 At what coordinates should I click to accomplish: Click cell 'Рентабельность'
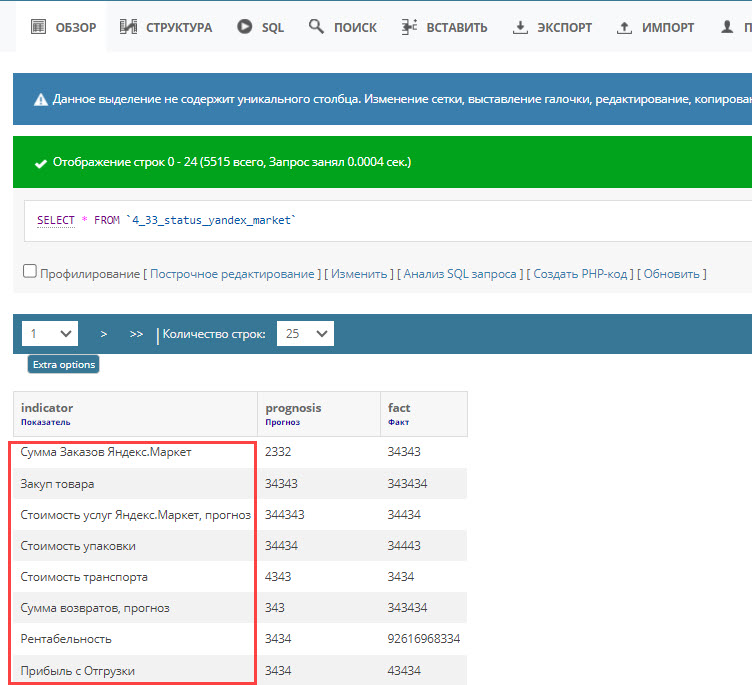click(66, 639)
